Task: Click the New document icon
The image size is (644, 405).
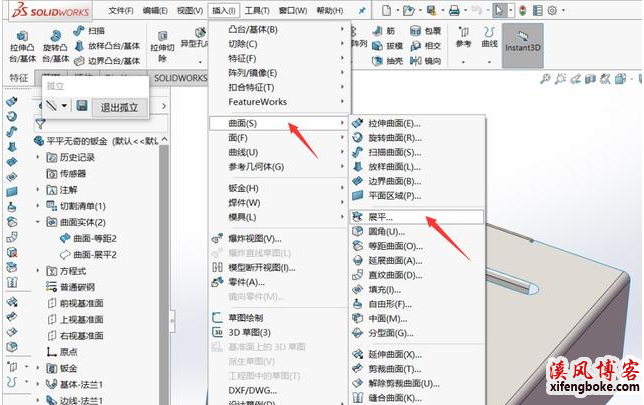Action: (386, 10)
